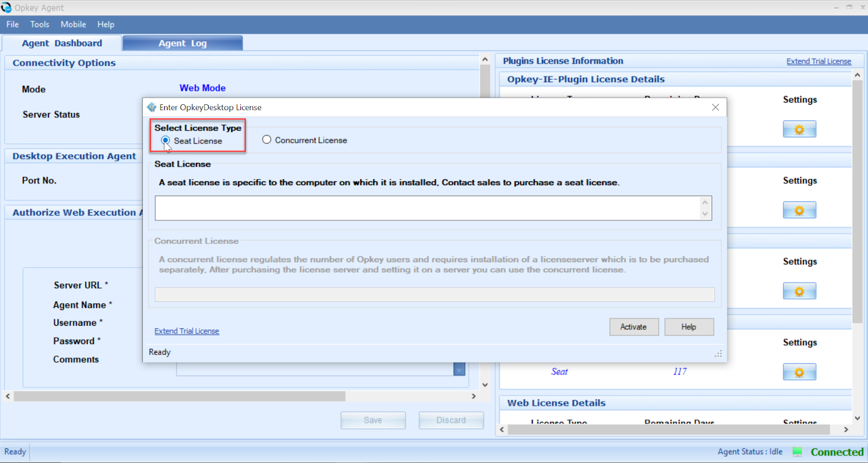Click Plugins panel horizontal scrollbar thumb
This screenshot has height=463, width=868.
[x=669, y=429]
